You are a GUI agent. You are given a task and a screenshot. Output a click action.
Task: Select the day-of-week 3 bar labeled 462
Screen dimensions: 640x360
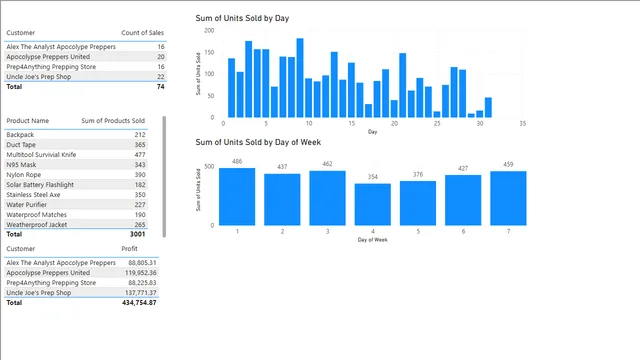click(327, 198)
